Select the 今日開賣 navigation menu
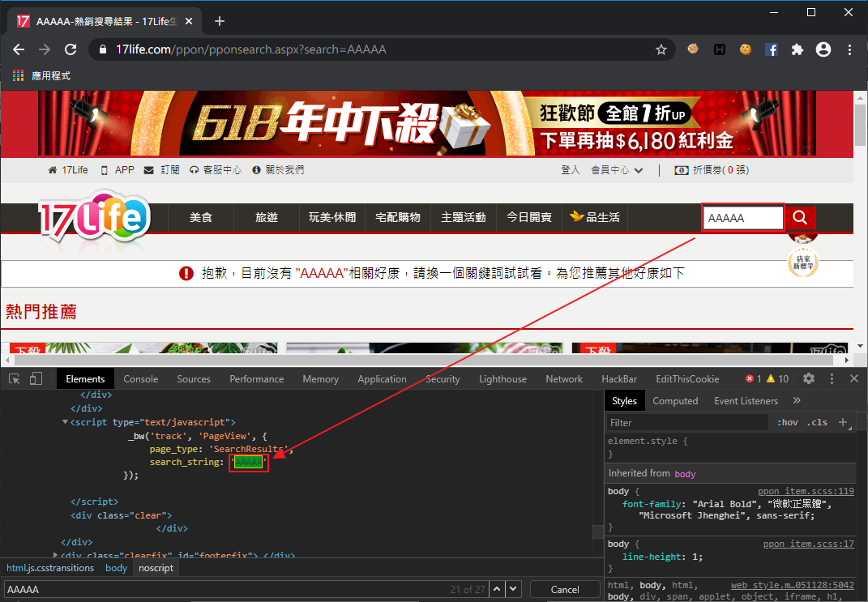The height and width of the screenshot is (602, 868). click(529, 217)
